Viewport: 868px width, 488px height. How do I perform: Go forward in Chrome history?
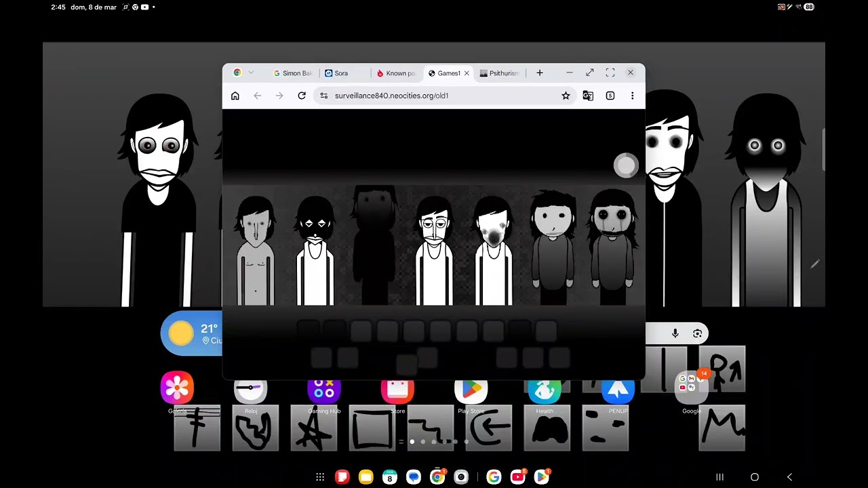279,96
